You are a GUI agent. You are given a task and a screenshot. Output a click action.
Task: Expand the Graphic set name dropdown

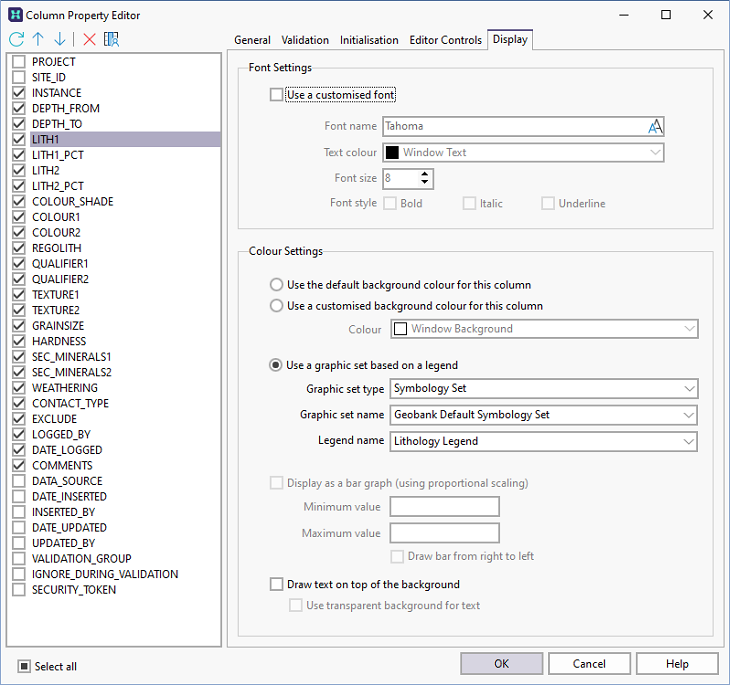687,415
